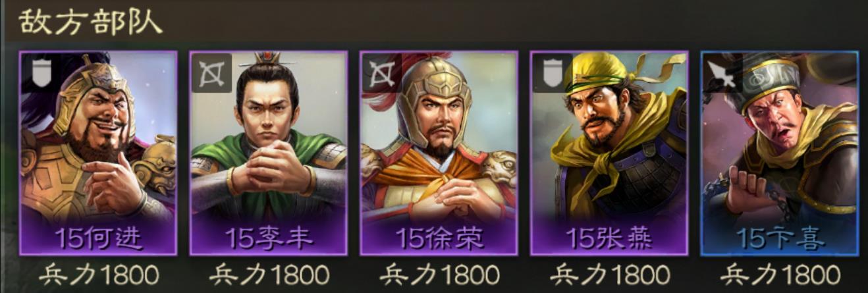Viewport: 868px width, 293px height.
Task: Click the name label 15何进
Action: pyautogui.click(x=99, y=239)
